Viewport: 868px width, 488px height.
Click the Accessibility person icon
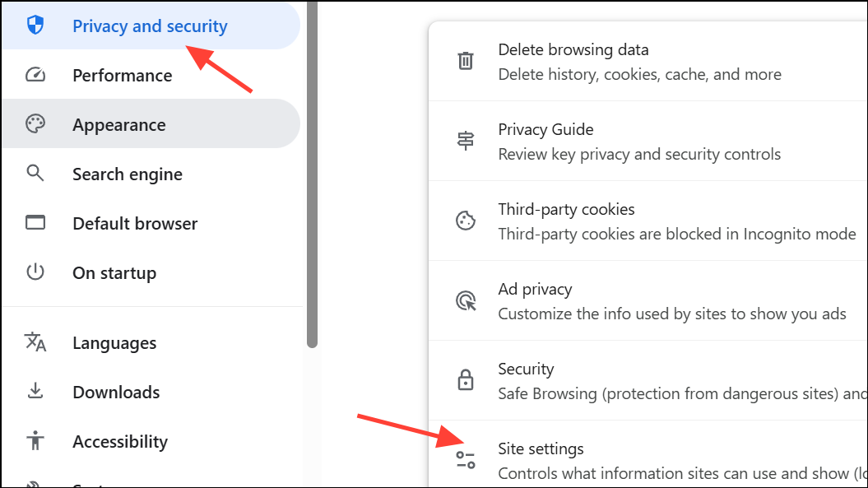coord(35,440)
